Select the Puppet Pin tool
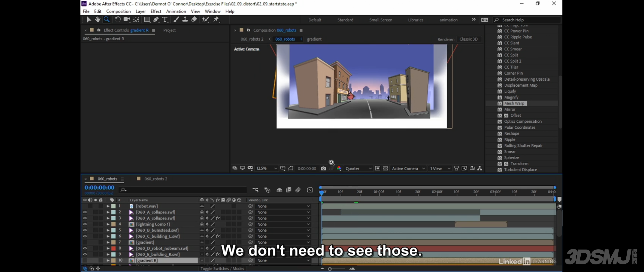Viewport: 644px width, 272px height. [216, 19]
